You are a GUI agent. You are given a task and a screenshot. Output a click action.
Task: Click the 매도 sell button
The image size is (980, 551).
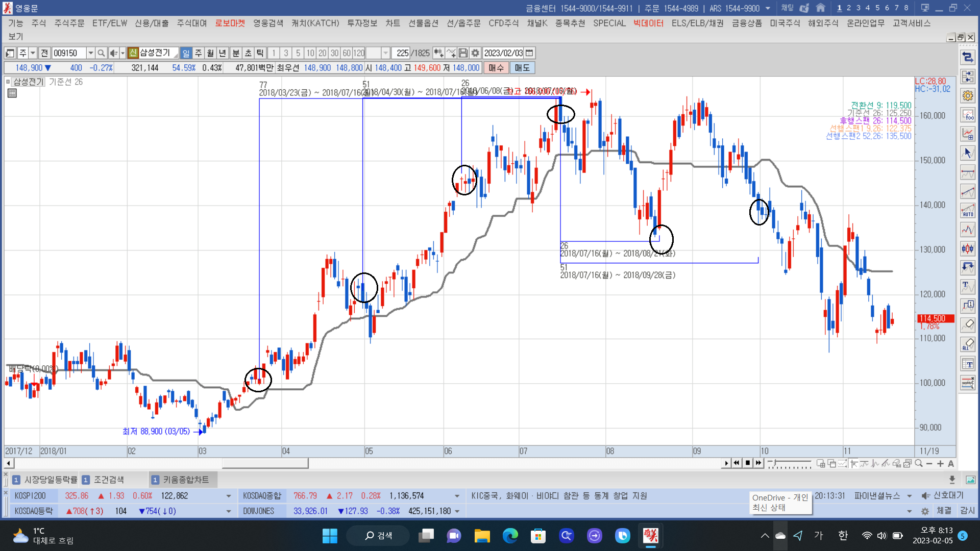click(522, 68)
